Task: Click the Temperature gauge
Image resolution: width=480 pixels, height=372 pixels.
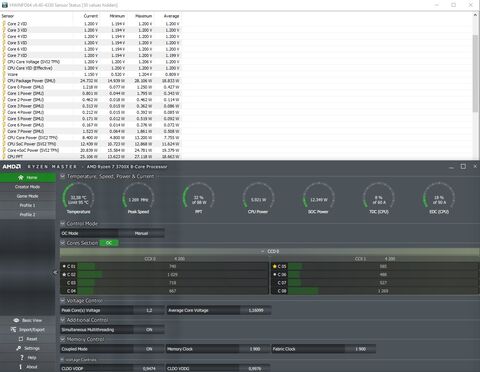Action: [x=79, y=198]
